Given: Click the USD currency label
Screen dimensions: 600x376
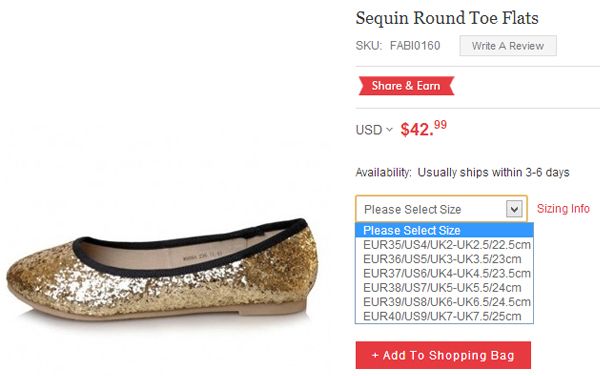Looking at the screenshot, I should coord(369,130).
